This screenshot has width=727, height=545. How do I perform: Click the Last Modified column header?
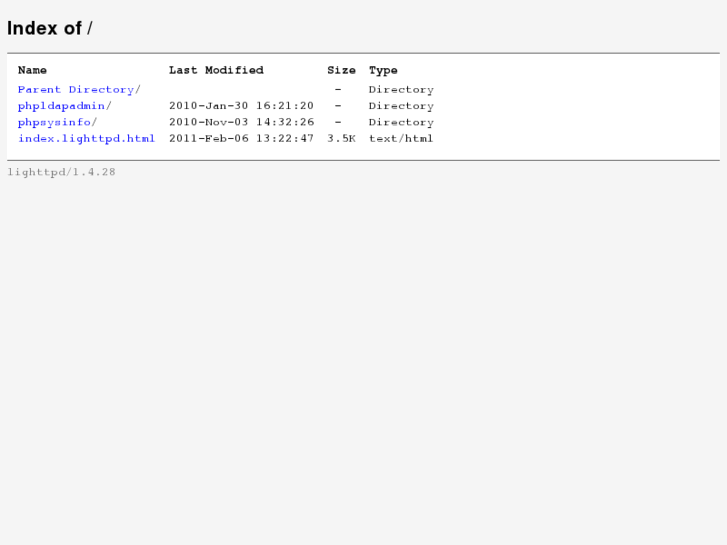click(x=216, y=70)
